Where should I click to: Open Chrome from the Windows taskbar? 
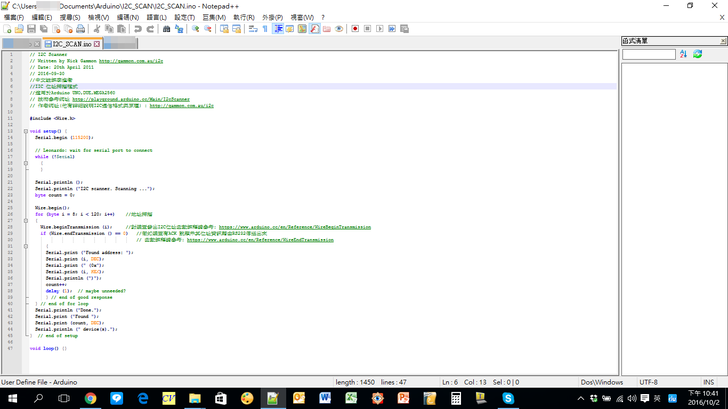(90, 398)
